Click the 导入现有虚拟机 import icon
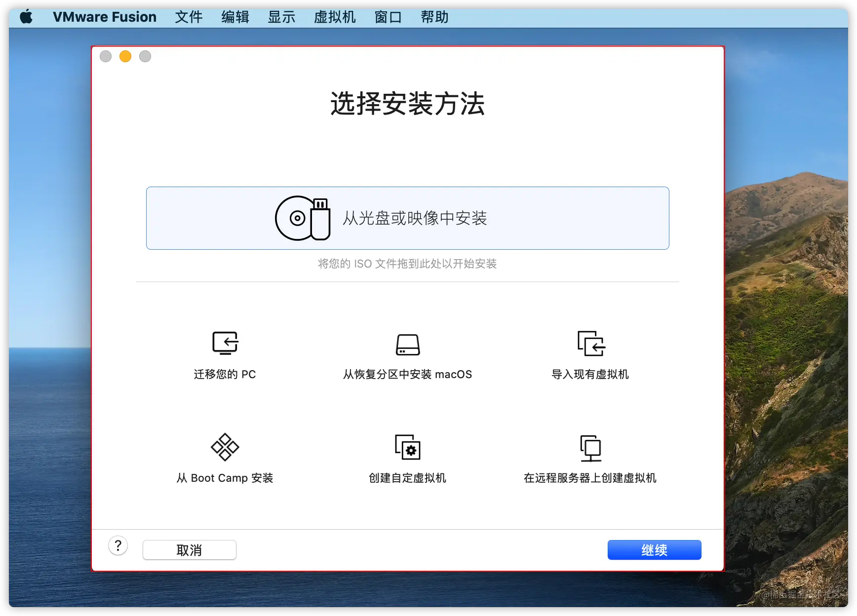The image size is (857, 616). 591,344
